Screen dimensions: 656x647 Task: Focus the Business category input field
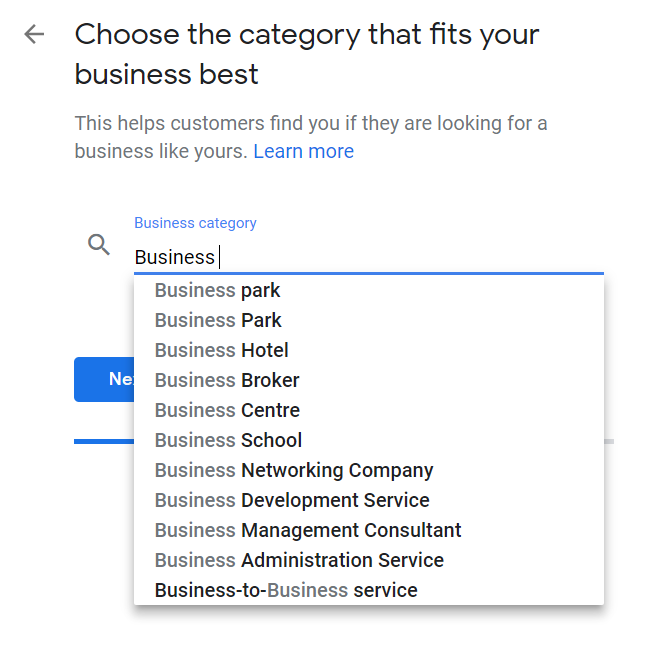[369, 257]
